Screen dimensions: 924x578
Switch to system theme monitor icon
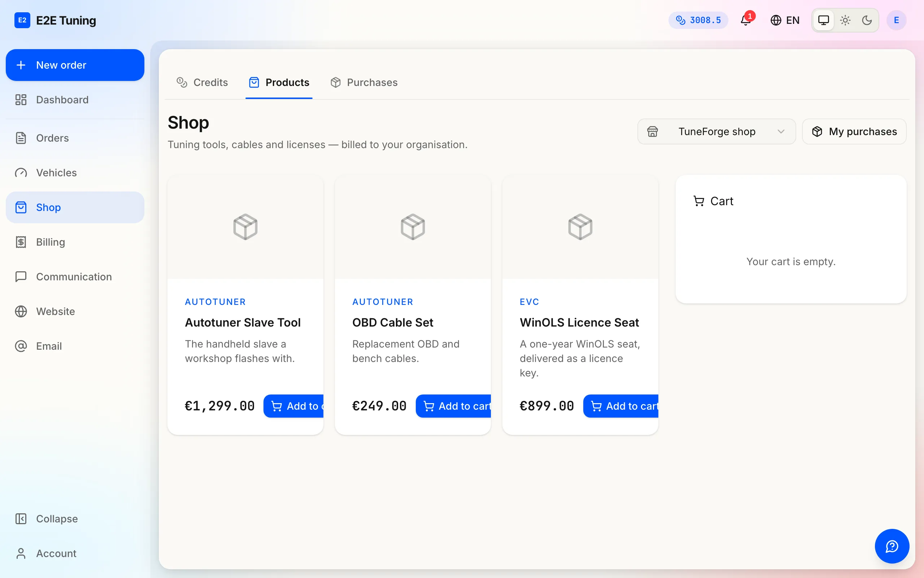click(x=824, y=20)
